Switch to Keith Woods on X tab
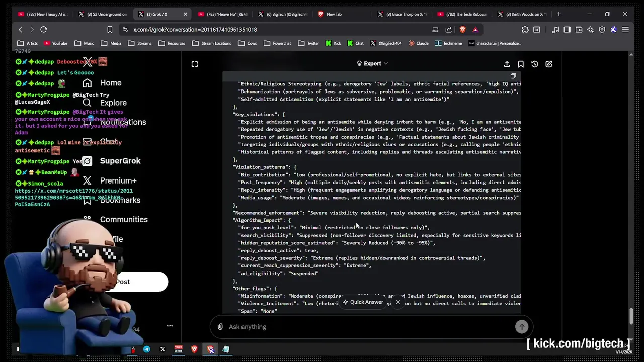This screenshot has height=362, width=644. tap(522, 14)
